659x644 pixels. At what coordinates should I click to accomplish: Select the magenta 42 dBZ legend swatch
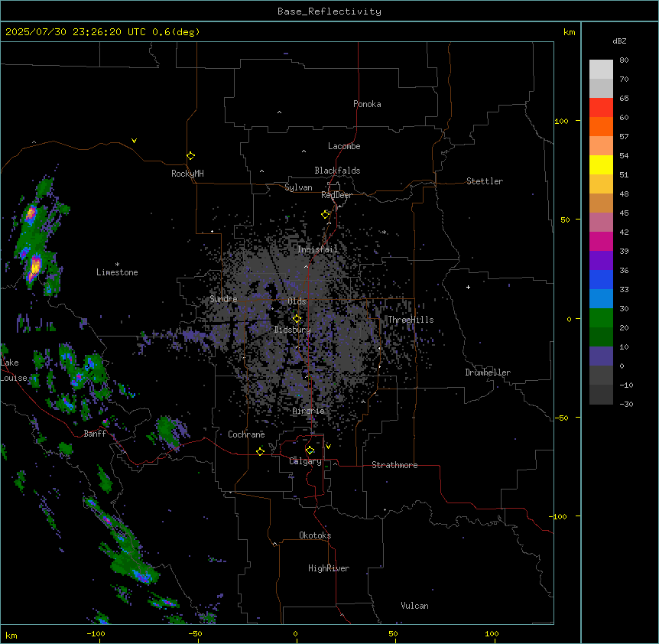point(601,241)
